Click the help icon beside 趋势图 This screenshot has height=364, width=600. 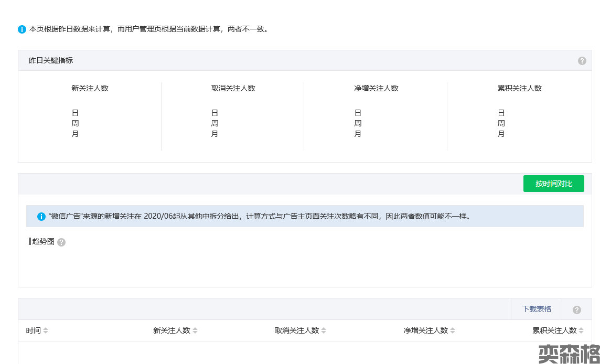tap(61, 242)
